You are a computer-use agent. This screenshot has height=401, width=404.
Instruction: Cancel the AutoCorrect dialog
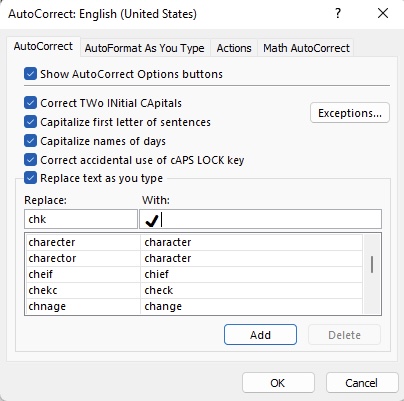(362, 383)
